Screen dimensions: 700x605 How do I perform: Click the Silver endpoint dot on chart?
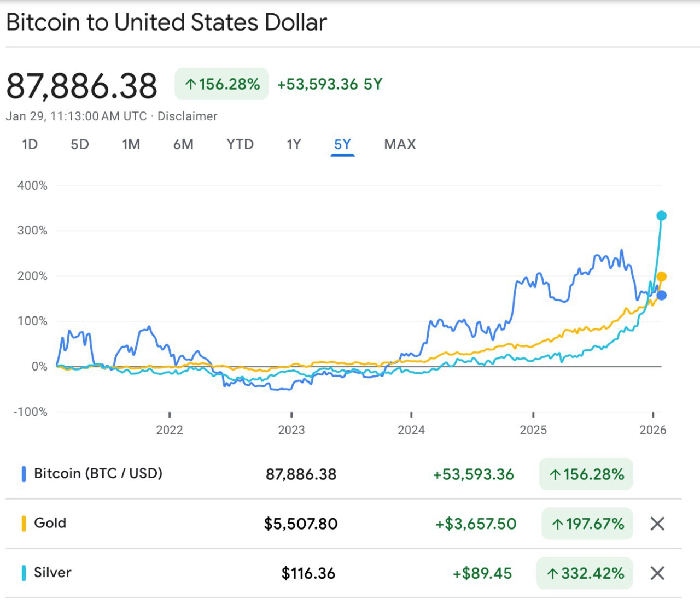coord(661,216)
